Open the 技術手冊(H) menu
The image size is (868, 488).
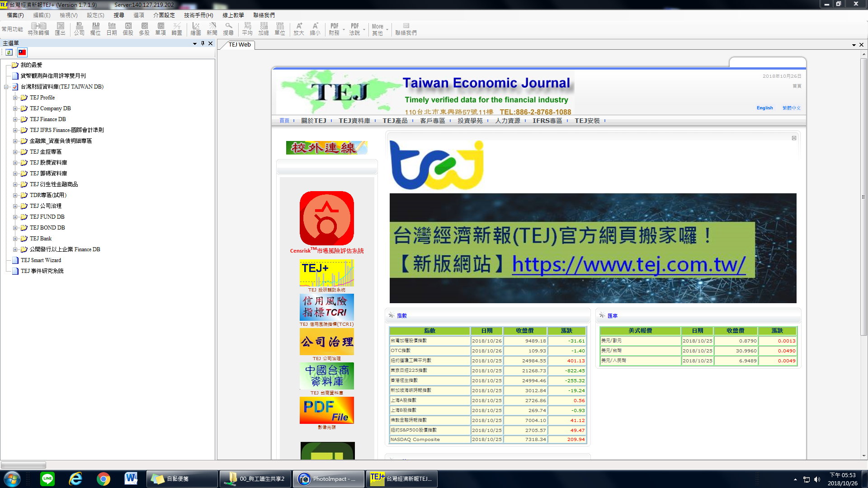(198, 15)
